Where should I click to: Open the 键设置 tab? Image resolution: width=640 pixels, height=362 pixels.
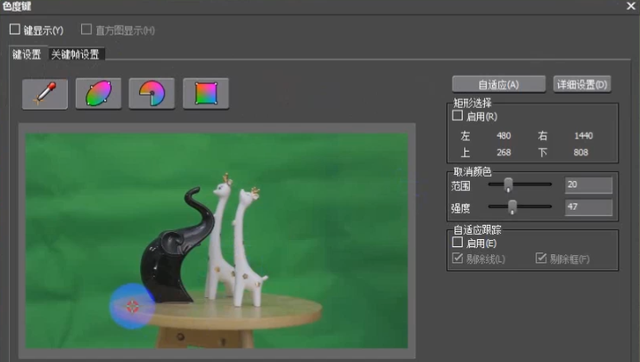click(27, 54)
